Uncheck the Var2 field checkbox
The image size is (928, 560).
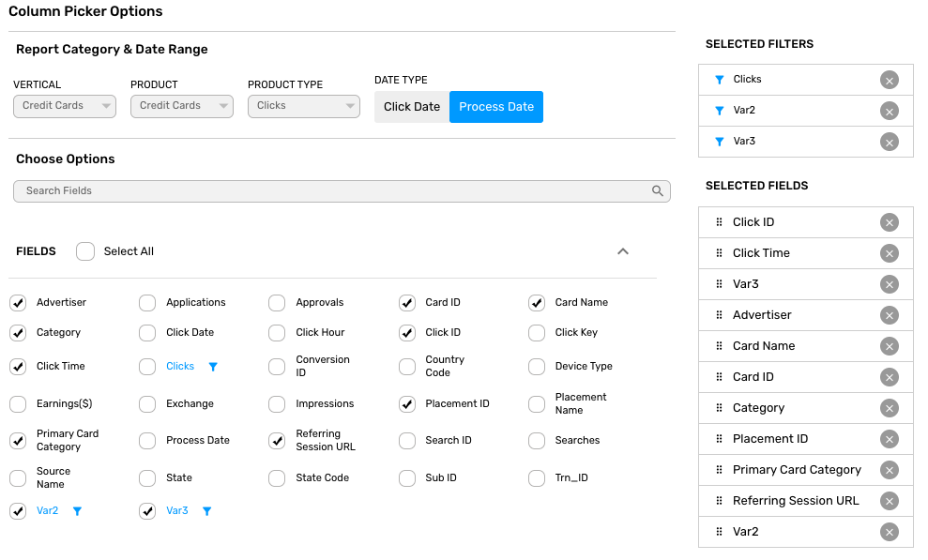(x=18, y=511)
